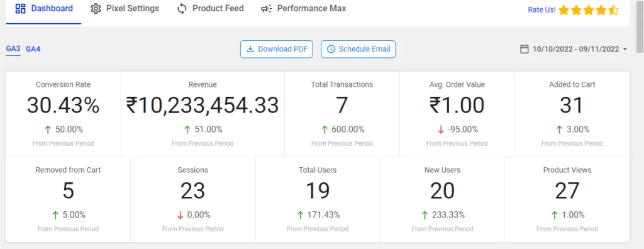
Task: Click the Rate Us! link
Action: [x=541, y=10]
